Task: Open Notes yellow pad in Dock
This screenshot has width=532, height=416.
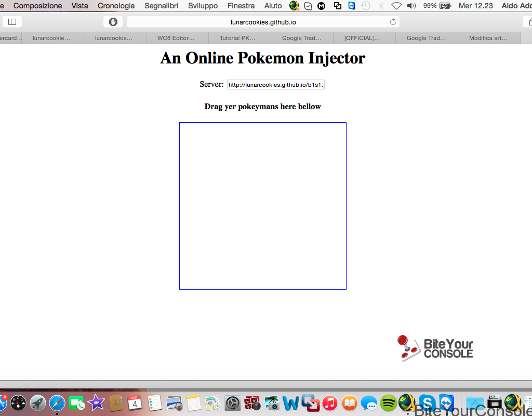Action: [194, 404]
